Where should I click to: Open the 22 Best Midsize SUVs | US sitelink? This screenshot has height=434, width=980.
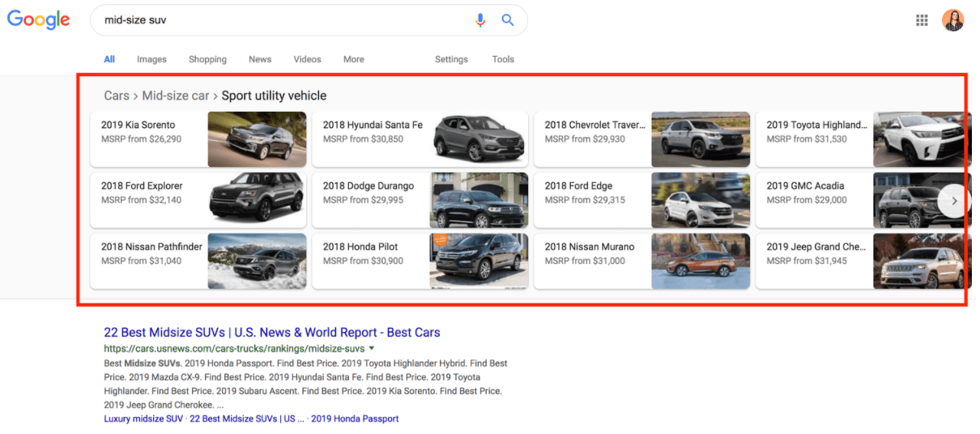point(247,419)
